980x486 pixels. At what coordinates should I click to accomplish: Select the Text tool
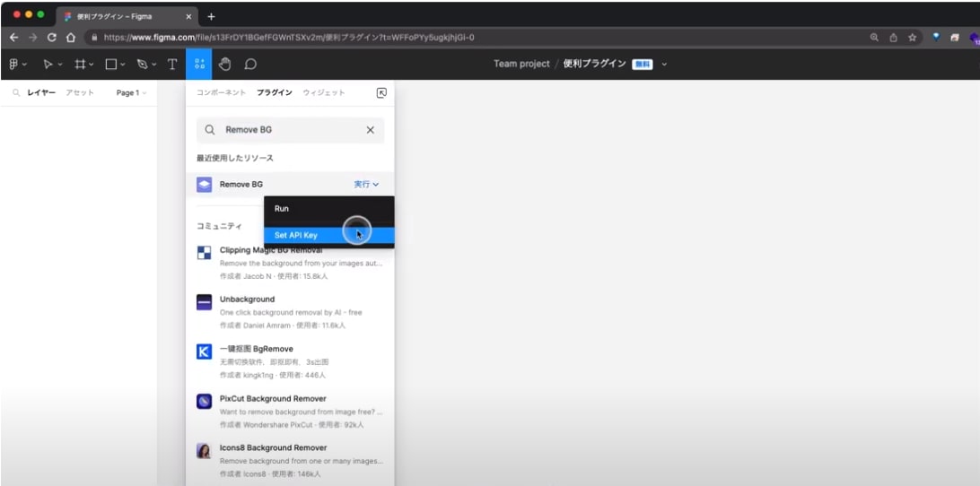click(172, 65)
